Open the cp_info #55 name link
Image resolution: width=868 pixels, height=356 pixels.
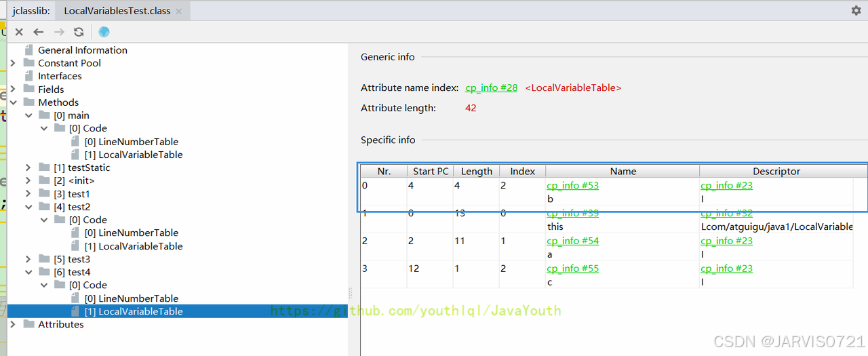573,269
